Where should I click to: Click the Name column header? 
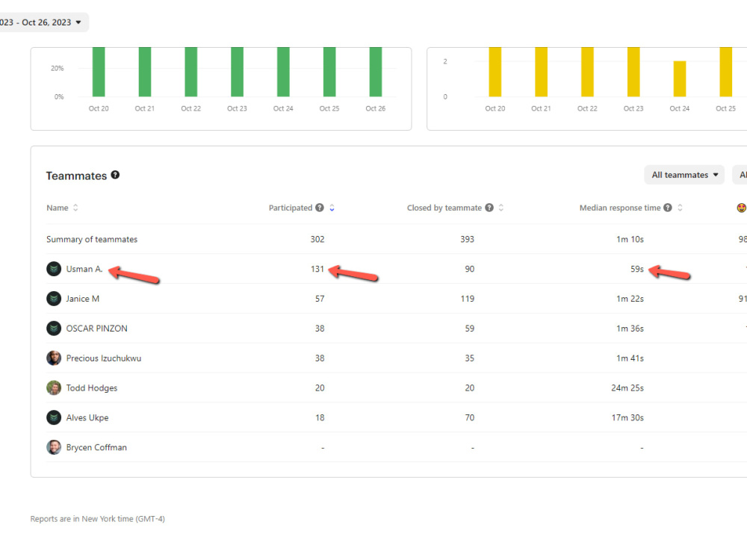[x=58, y=208]
